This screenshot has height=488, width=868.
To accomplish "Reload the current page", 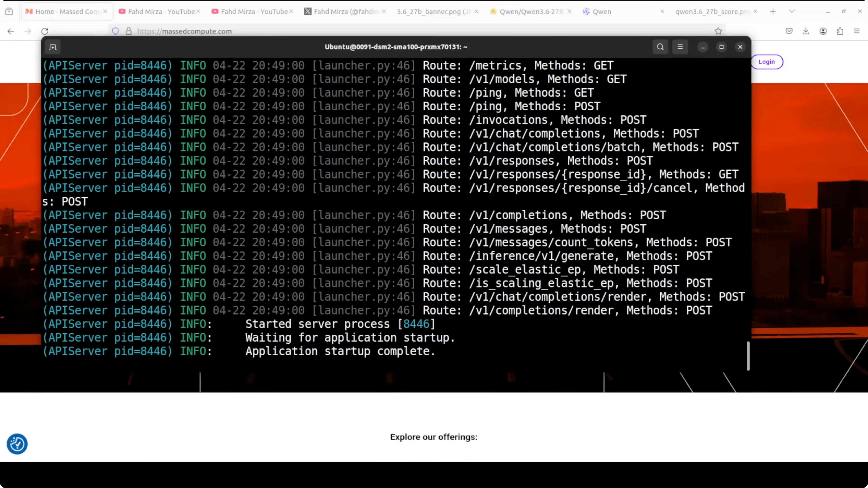I will pyautogui.click(x=45, y=31).
